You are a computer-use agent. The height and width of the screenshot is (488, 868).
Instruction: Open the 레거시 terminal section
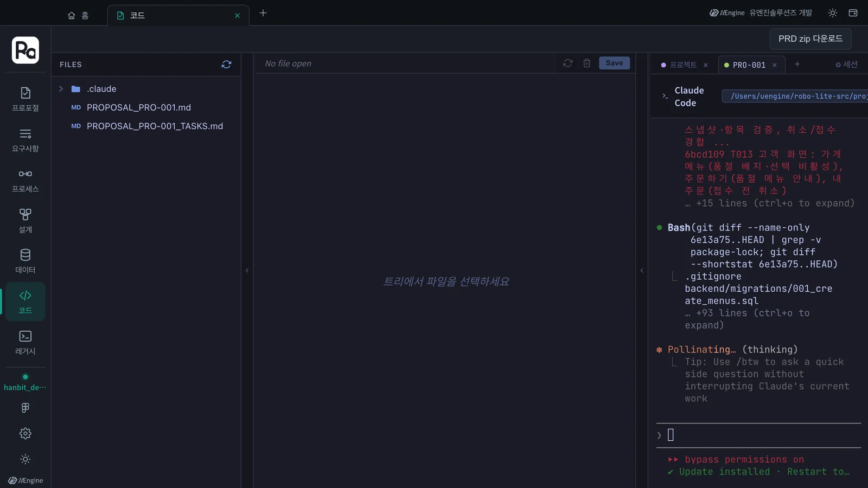25,343
